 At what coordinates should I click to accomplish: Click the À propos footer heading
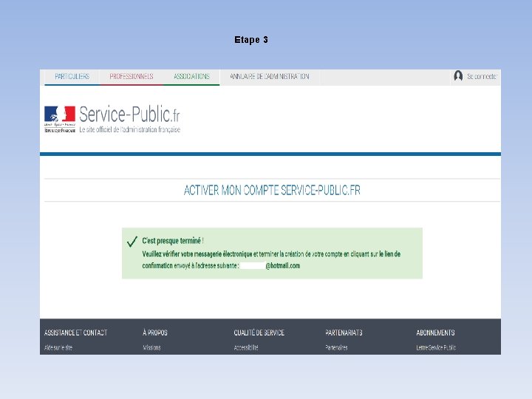[155, 332]
